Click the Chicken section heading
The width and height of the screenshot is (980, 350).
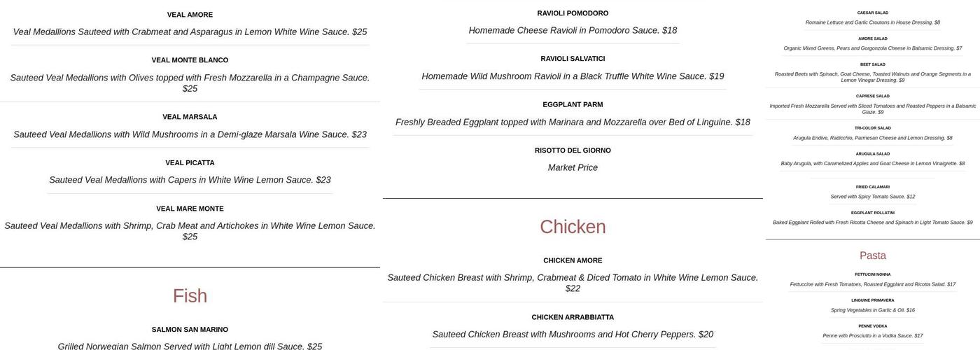pos(573,227)
